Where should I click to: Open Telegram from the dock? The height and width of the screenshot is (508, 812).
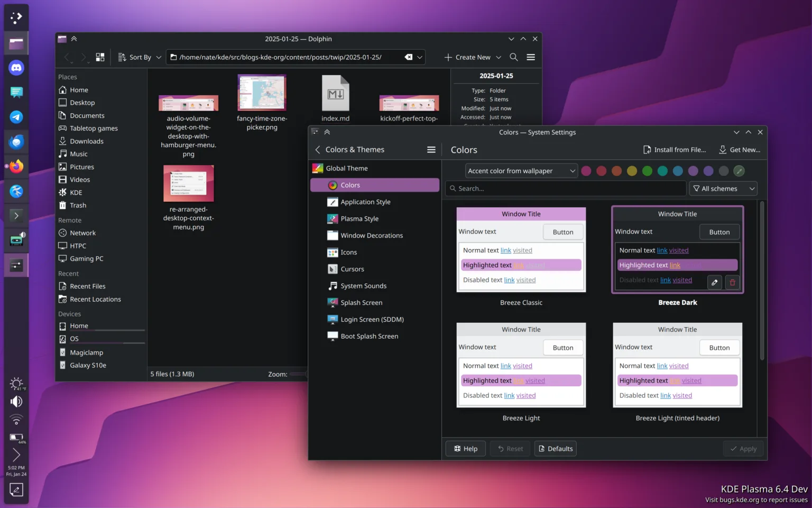(16, 117)
